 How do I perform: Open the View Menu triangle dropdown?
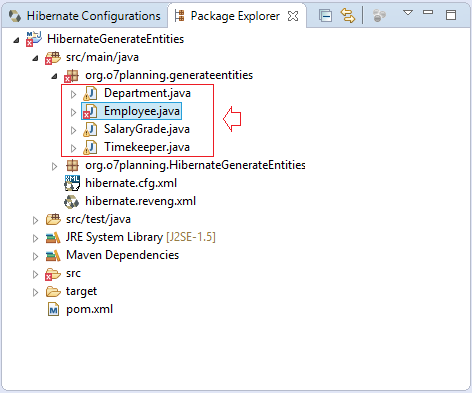coord(408,13)
